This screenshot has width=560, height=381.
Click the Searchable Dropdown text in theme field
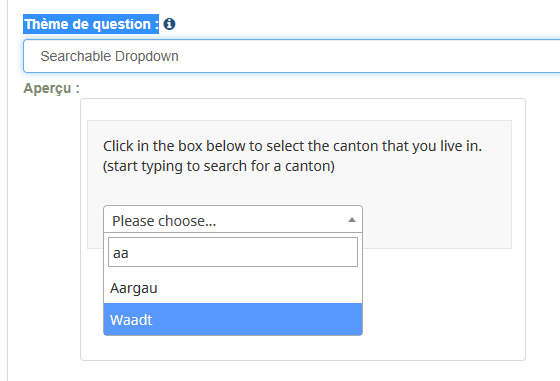tap(109, 56)
